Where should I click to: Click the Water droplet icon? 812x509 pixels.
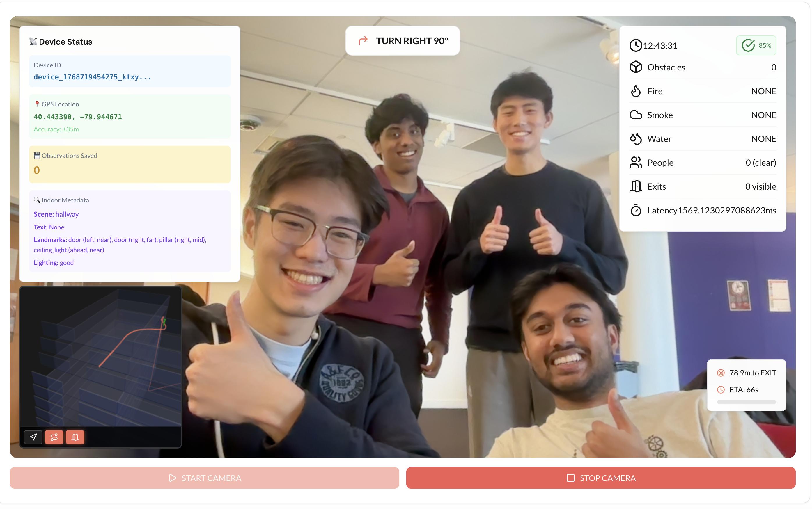point(636,139)
